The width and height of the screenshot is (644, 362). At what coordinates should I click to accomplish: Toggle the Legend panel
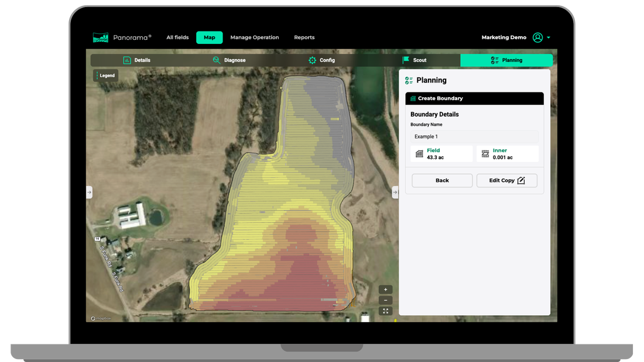pyautogui.click(x=106, y=75)
